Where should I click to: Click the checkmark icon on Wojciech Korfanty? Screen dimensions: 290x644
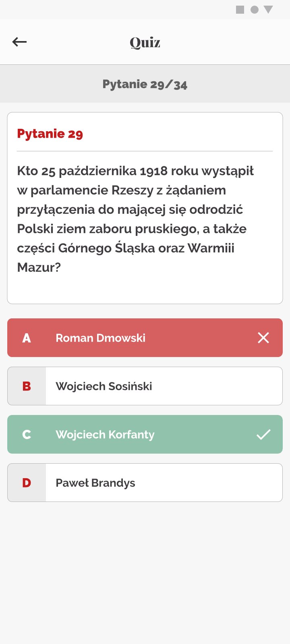pos(263,434)
